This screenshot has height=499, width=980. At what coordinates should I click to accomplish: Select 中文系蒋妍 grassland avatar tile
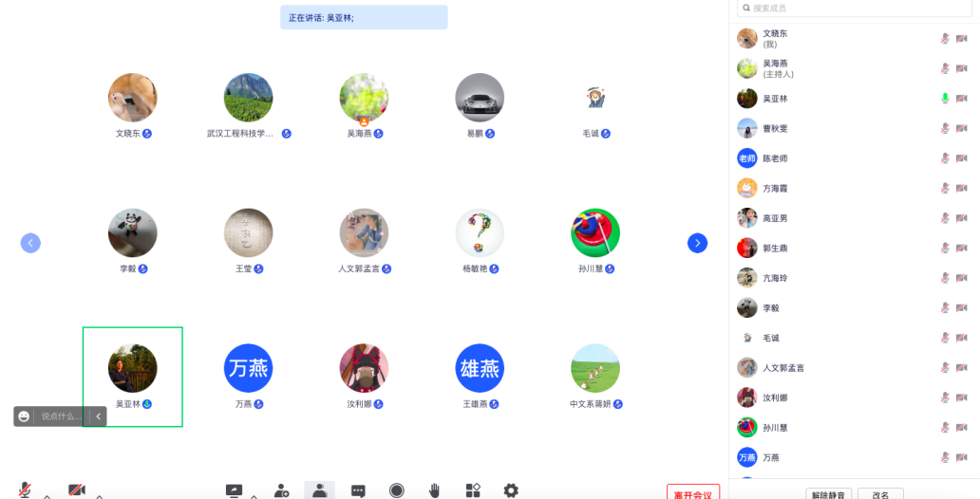click(595, 368)
